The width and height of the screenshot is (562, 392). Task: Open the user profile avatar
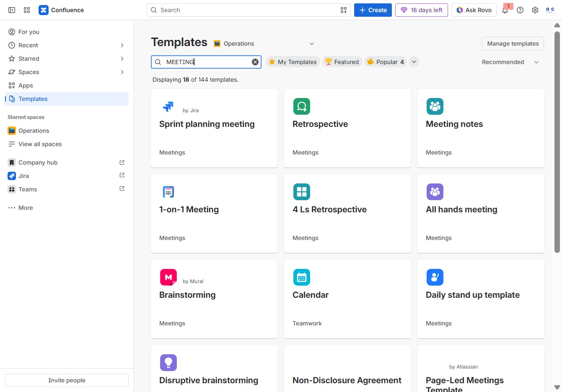(x=550, y=10)
